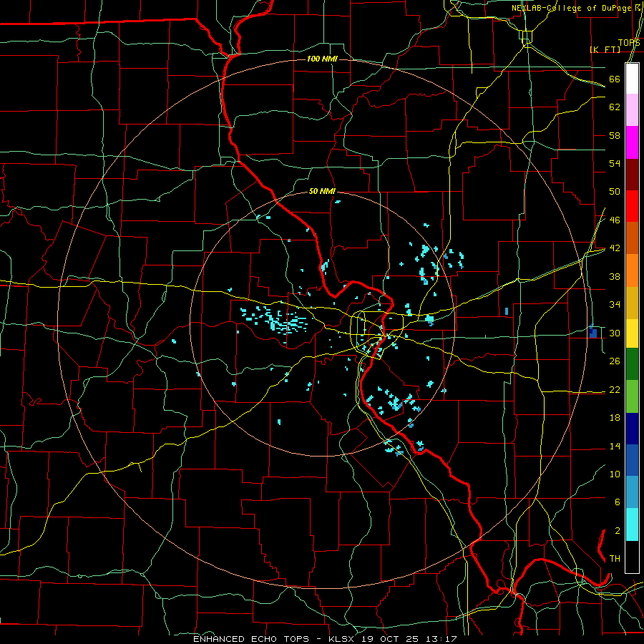Click the 38 legend value

tap(615, 277)
